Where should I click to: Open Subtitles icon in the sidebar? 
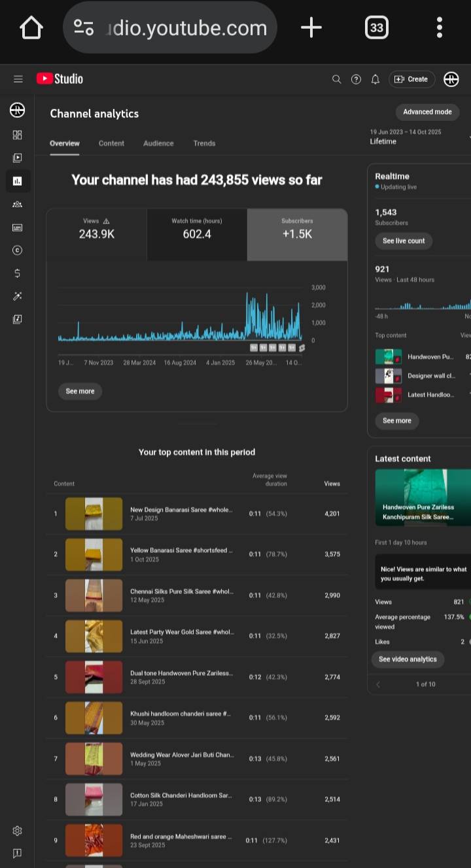[18, 227]
